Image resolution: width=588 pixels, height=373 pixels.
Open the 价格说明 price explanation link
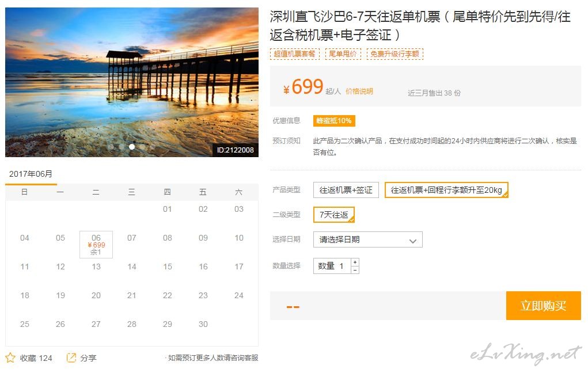point(359,91)
